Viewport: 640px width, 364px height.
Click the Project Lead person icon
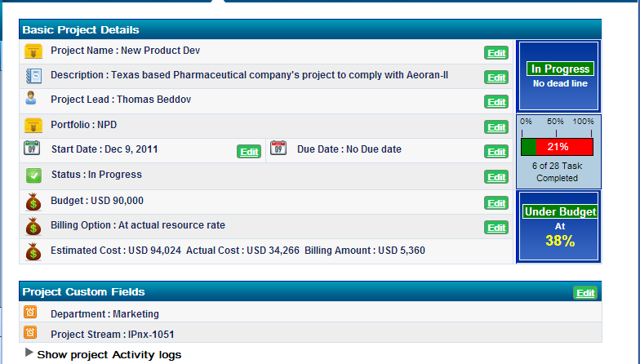click(31, 99)
